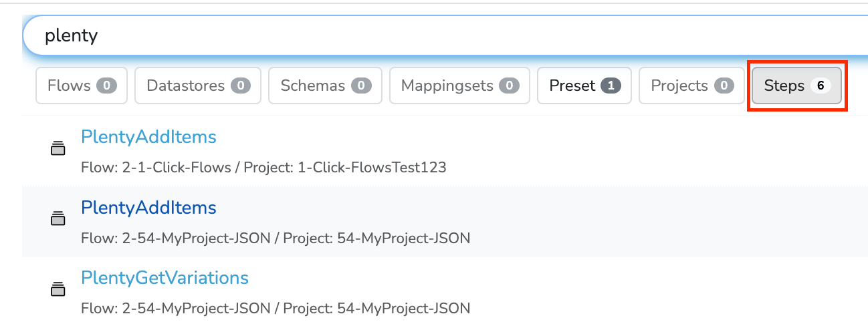868x326 pixels.
Task: Open PlentyAddItems from the 54-MyProject-JSON project
Action: point(148,208)
